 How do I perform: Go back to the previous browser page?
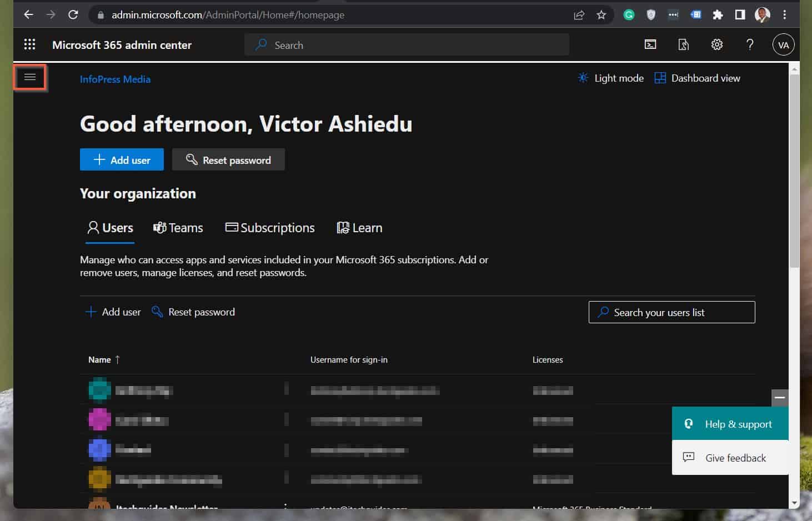28,14
